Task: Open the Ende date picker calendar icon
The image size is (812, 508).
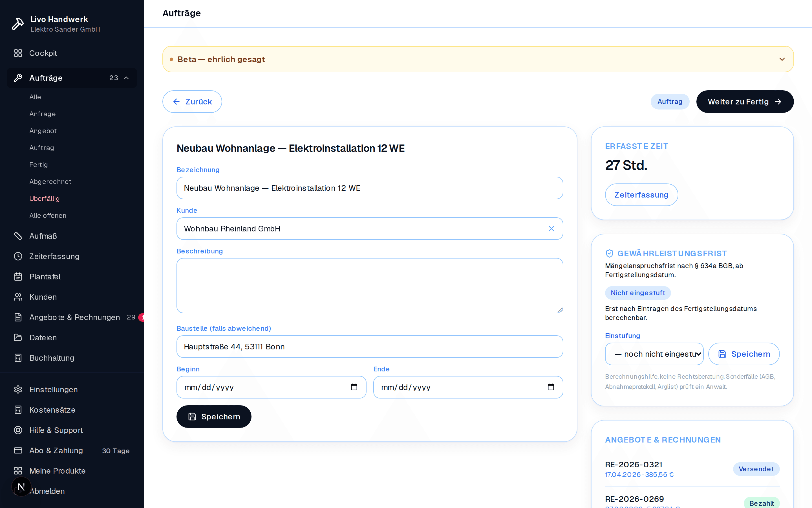Action: (x=551, y=387)
